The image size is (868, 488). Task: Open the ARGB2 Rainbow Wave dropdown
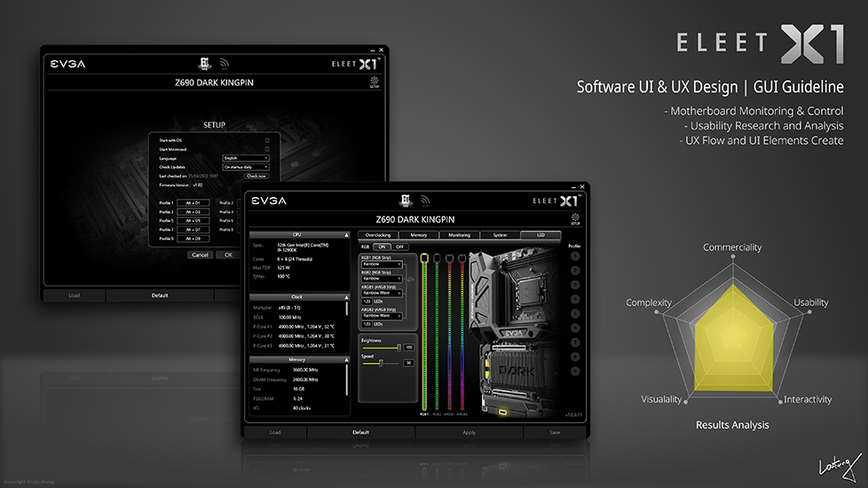(x=382, y=316)
